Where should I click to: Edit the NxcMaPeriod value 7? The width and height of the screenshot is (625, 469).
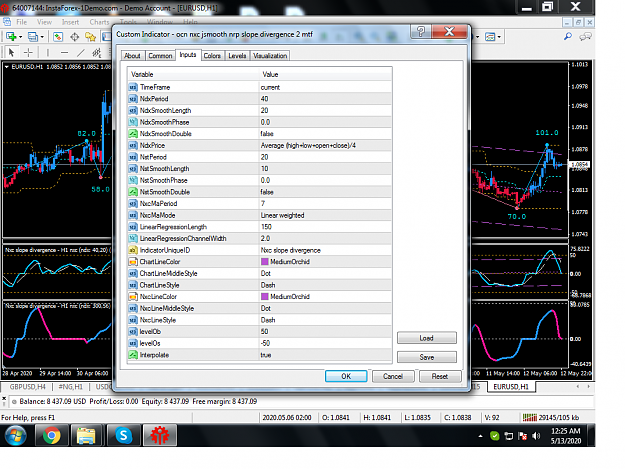tap(325, 204)
